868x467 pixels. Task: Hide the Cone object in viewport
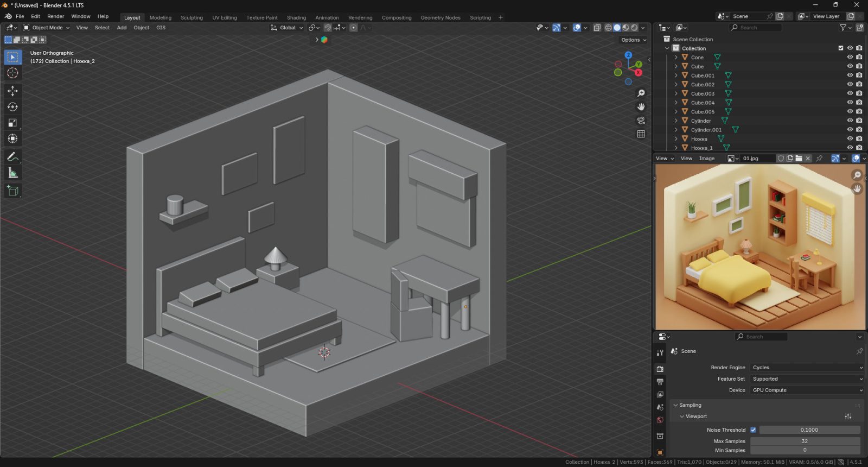[x=850, y=57]
